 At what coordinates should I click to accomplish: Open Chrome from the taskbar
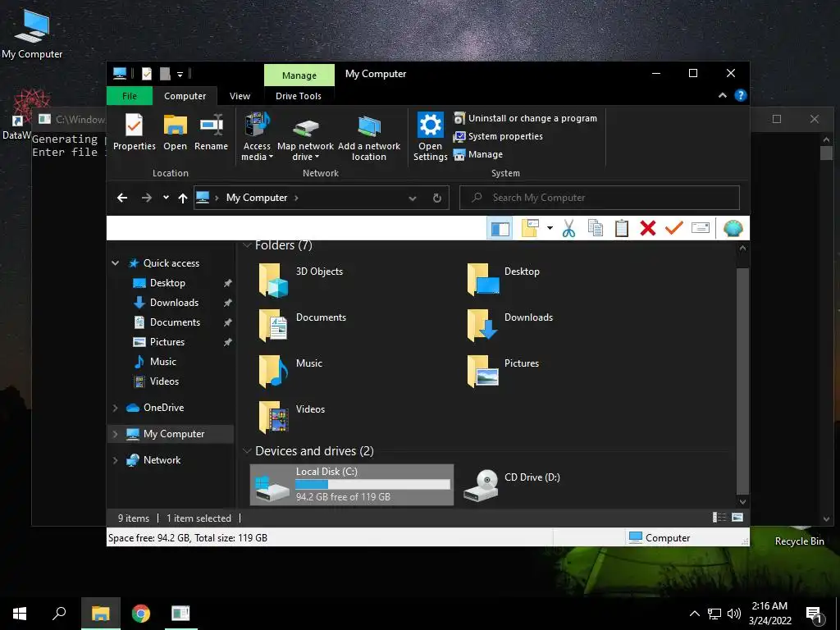[141, 614]
